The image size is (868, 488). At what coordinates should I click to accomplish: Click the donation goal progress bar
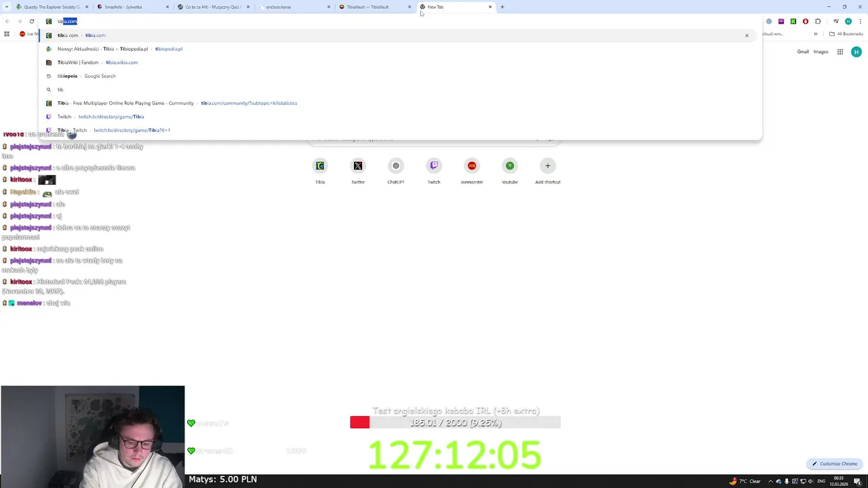[455, 422]
